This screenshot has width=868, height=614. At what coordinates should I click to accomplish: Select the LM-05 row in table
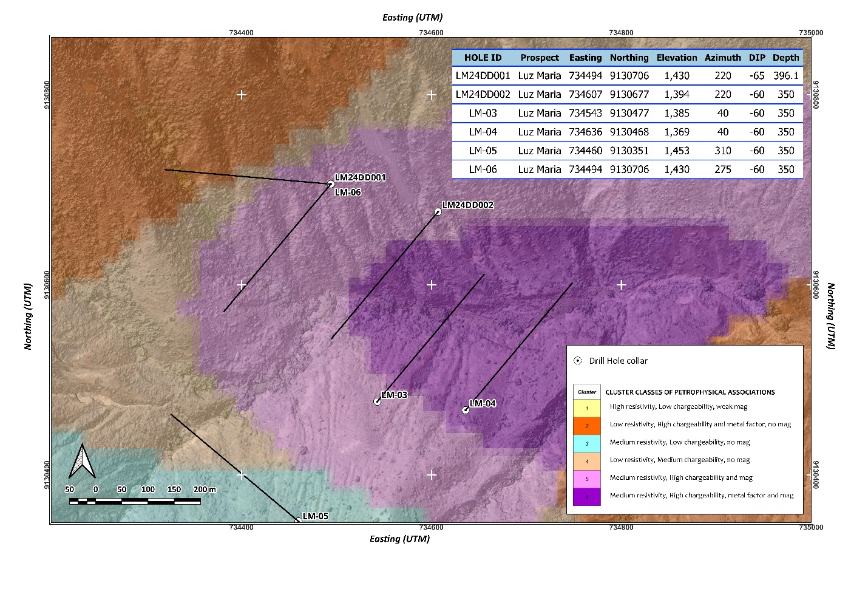[x=628, y=151]
